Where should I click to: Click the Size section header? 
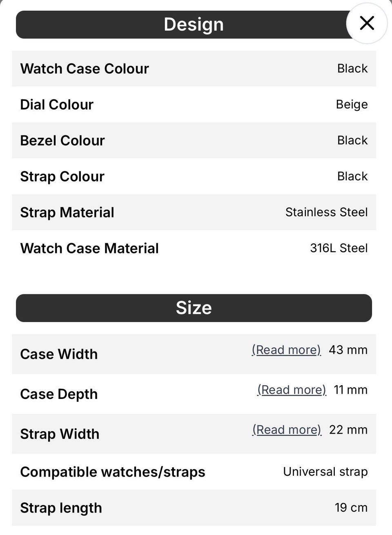(194, 308)
